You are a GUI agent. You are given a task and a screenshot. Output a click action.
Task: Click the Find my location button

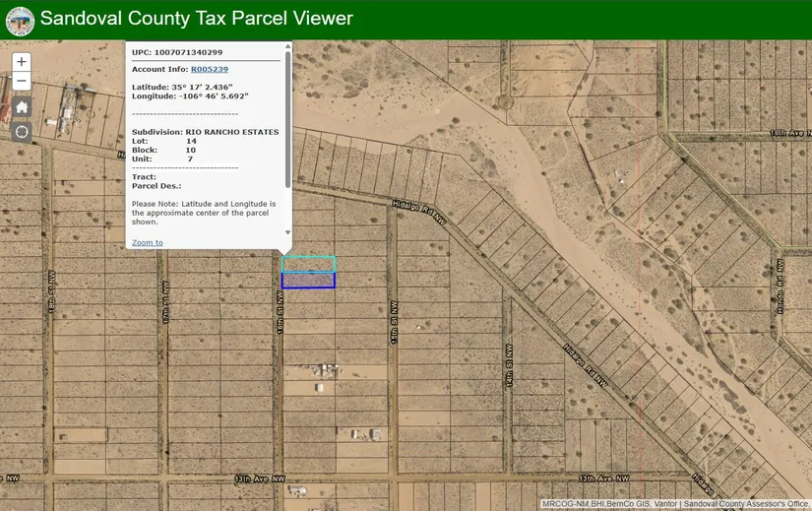tap(22, 132)
